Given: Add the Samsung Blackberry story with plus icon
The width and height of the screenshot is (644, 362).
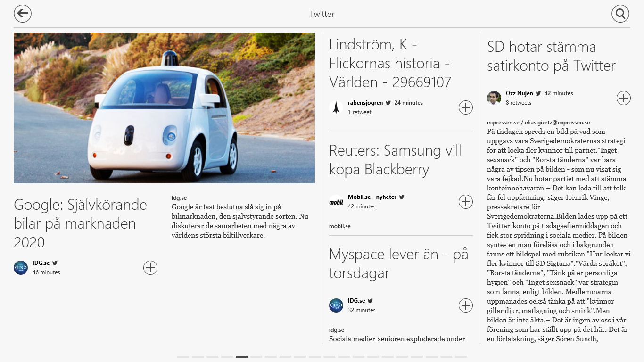Looking at the screenshot, I should coord(466,202).
